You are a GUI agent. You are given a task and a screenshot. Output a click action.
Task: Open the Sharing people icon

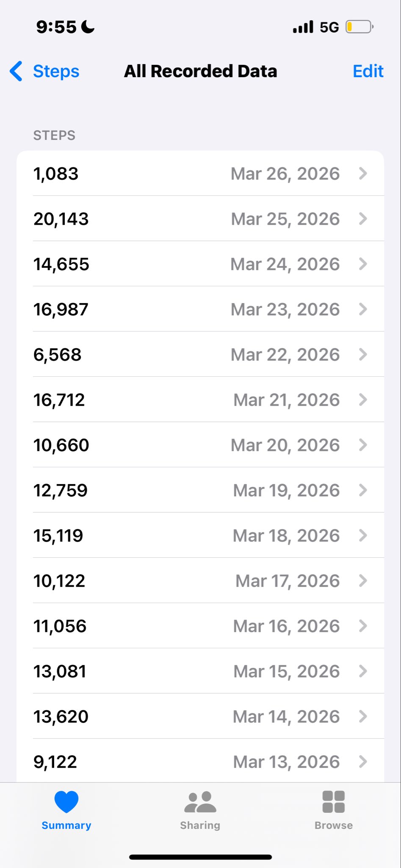tap(200, 801)
